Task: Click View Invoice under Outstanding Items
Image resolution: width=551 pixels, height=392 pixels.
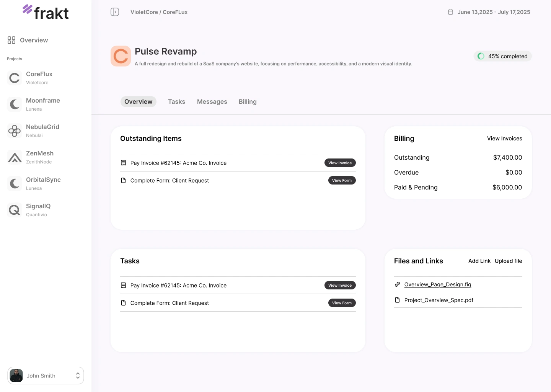Action: point(340,163)
